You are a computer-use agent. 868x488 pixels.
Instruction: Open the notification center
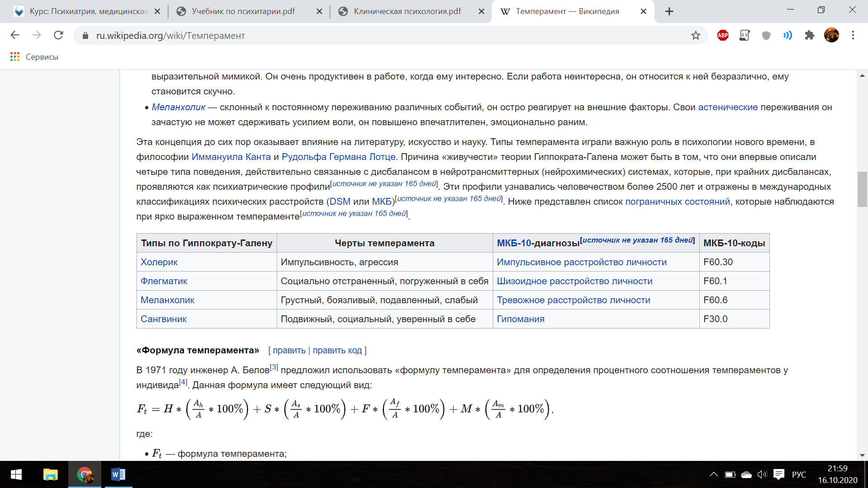click(x=778, y=474)
